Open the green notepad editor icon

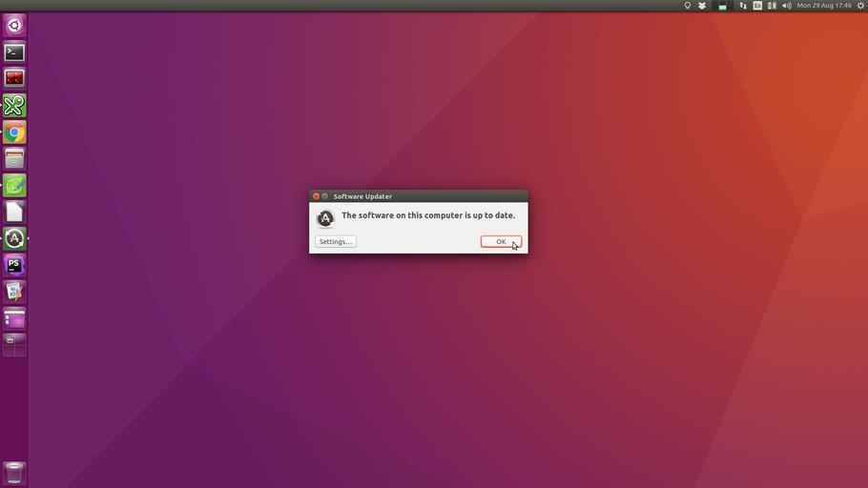click(x=14, y=185)
